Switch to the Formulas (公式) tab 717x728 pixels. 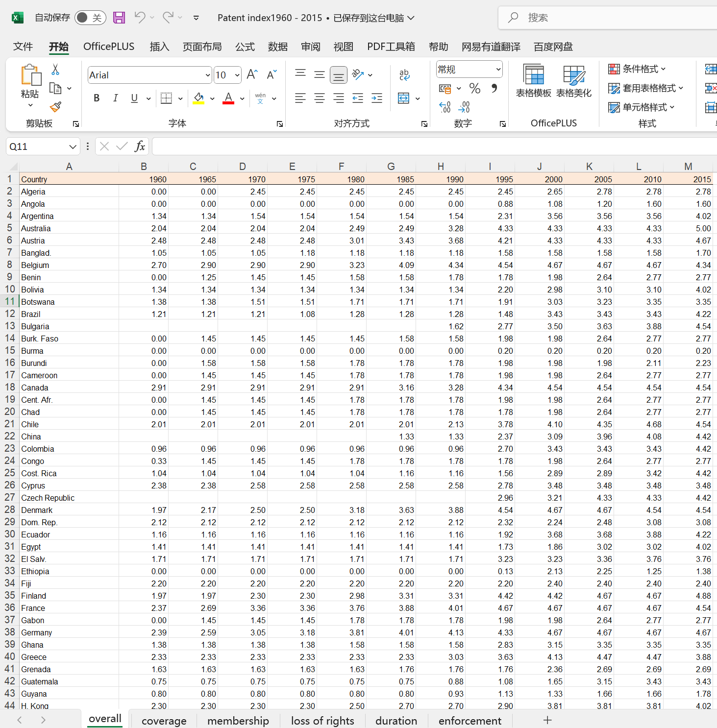tap(245, 47)
